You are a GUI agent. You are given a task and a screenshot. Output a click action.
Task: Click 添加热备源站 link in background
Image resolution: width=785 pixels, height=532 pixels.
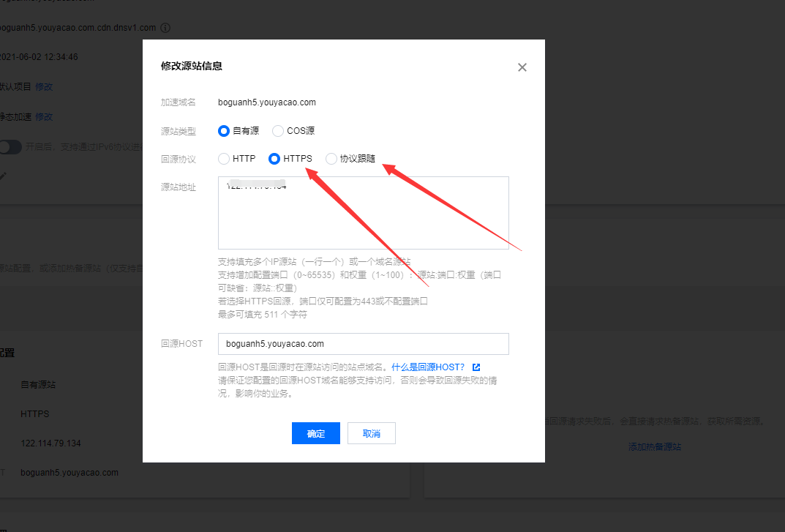[654, 447]
